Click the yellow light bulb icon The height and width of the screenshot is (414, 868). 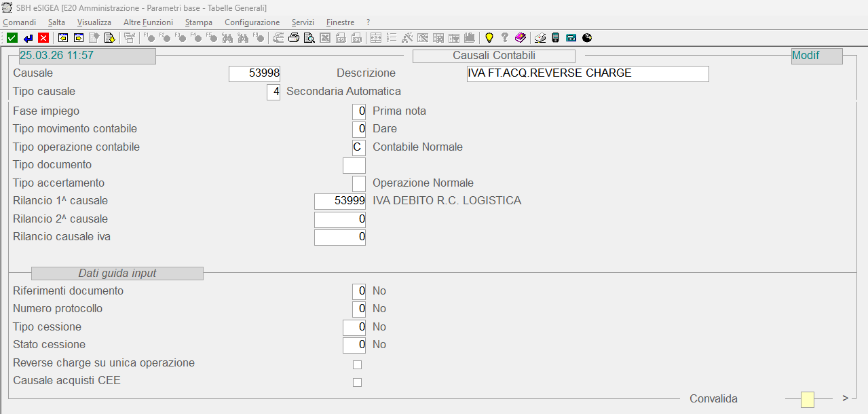(489, 38)
